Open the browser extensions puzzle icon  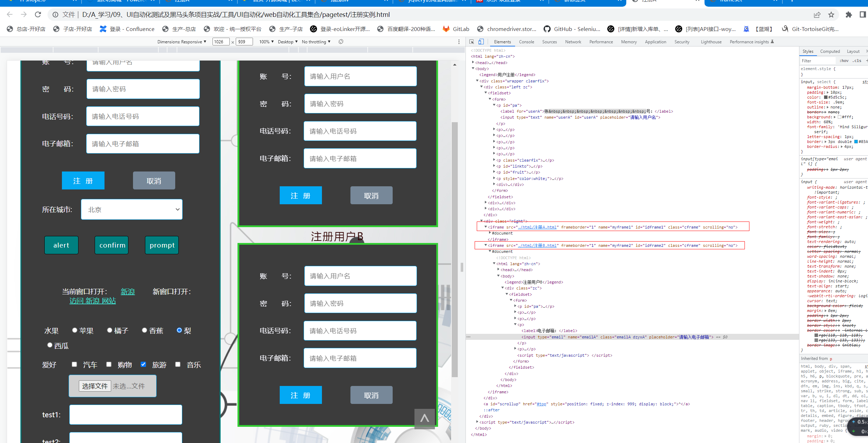click(x=849, y=14)
